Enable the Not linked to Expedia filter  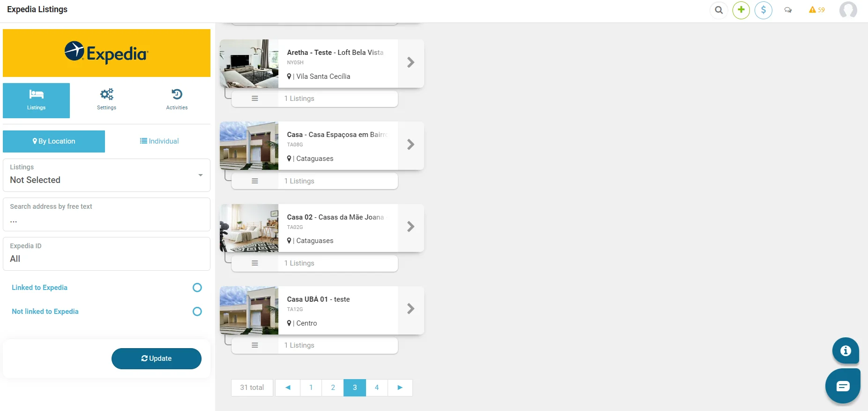[197, 312]
